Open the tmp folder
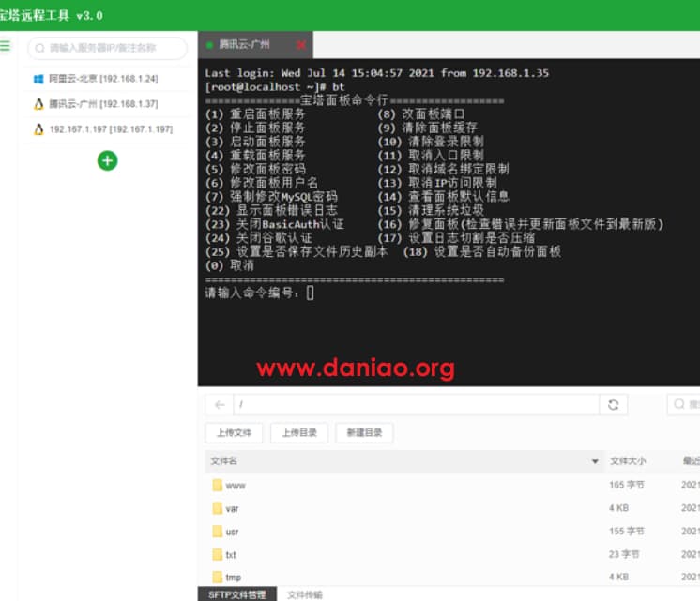Screen dimensions: 700x601 pyautogui.click(x=227, y=578)
